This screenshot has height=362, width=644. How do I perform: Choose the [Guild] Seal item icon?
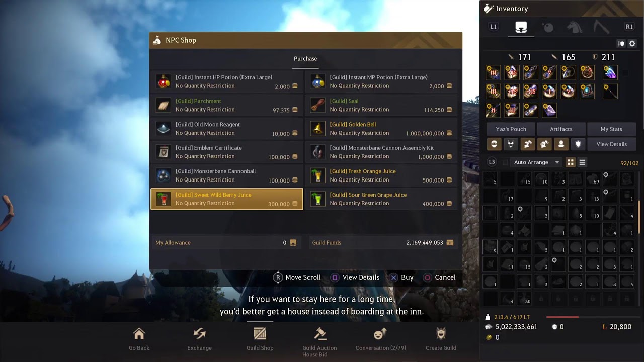coord(317,105)
